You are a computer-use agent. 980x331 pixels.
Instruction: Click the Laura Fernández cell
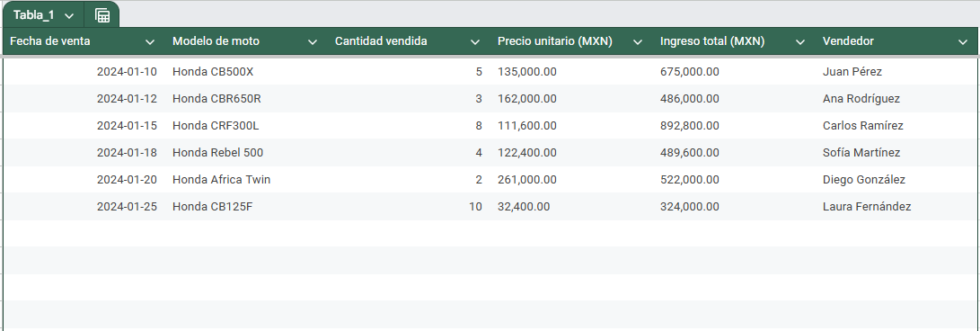[898, 207]
